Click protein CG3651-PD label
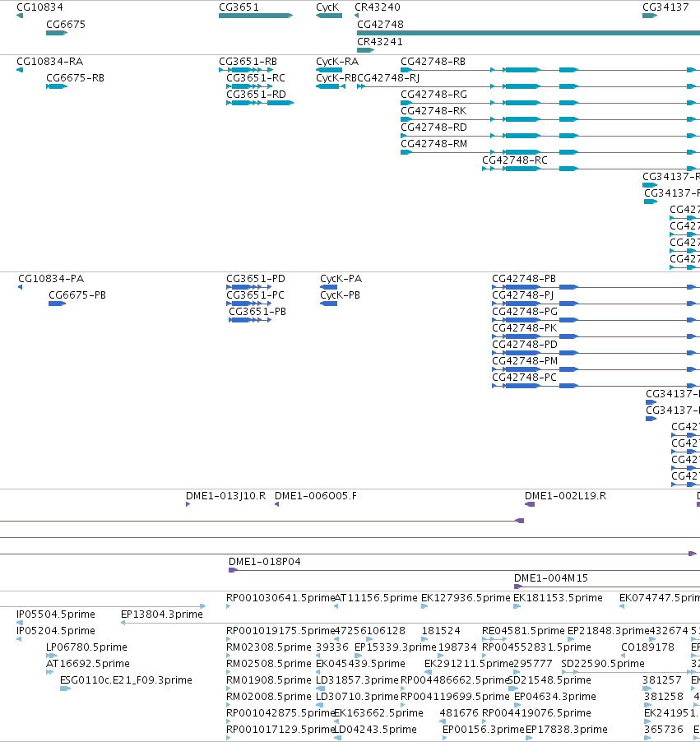Viewport: 700px width, 742px height. pyautogui.click(x=256, y=278)
